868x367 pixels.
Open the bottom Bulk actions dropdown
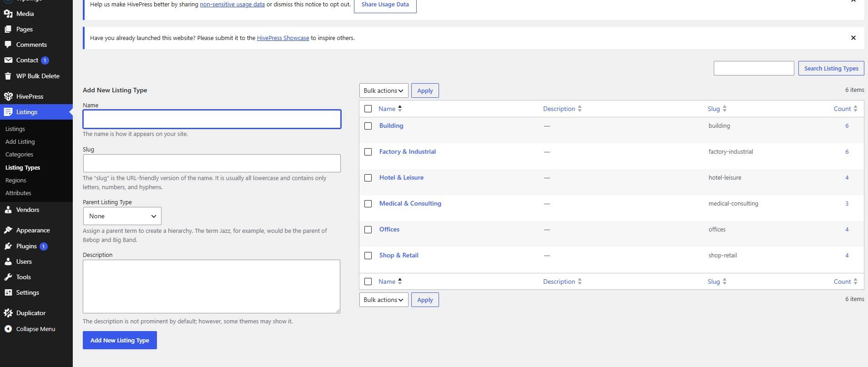(384, 300)
